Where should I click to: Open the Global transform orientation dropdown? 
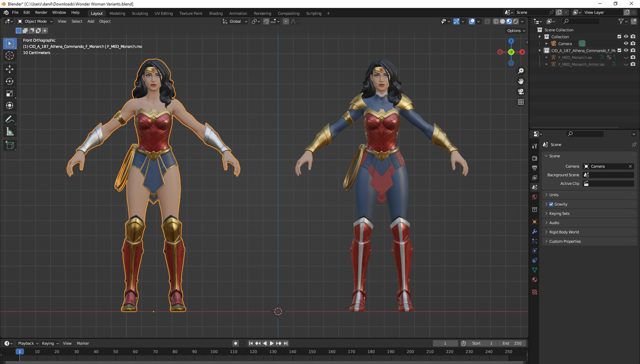[x=235, y=21]
